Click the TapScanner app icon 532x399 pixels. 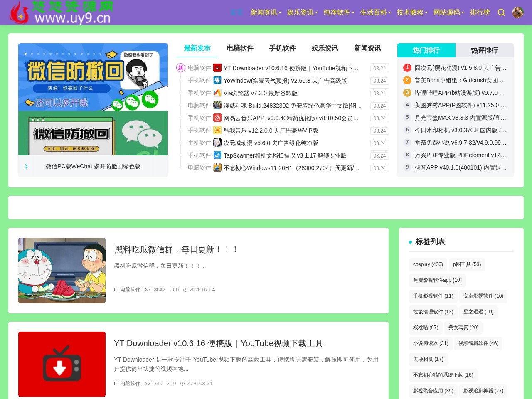217,155
